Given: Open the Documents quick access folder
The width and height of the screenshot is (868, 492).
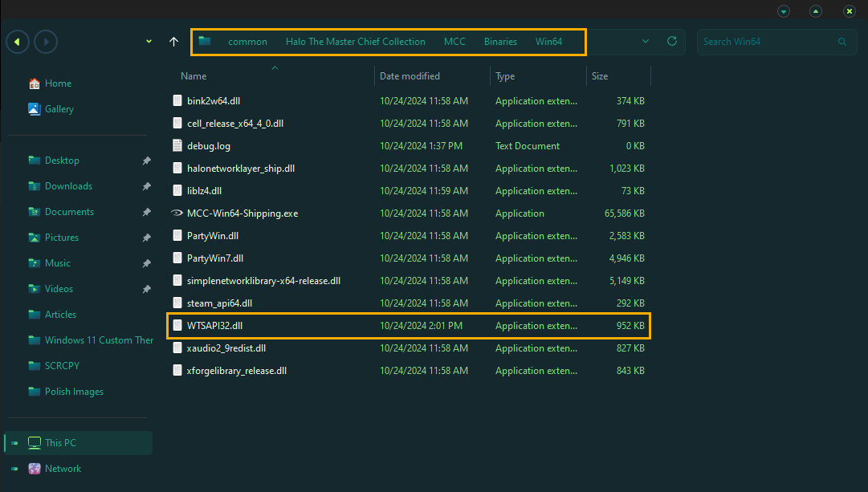Looking at the screenshot, I should [x=69, y=212].
